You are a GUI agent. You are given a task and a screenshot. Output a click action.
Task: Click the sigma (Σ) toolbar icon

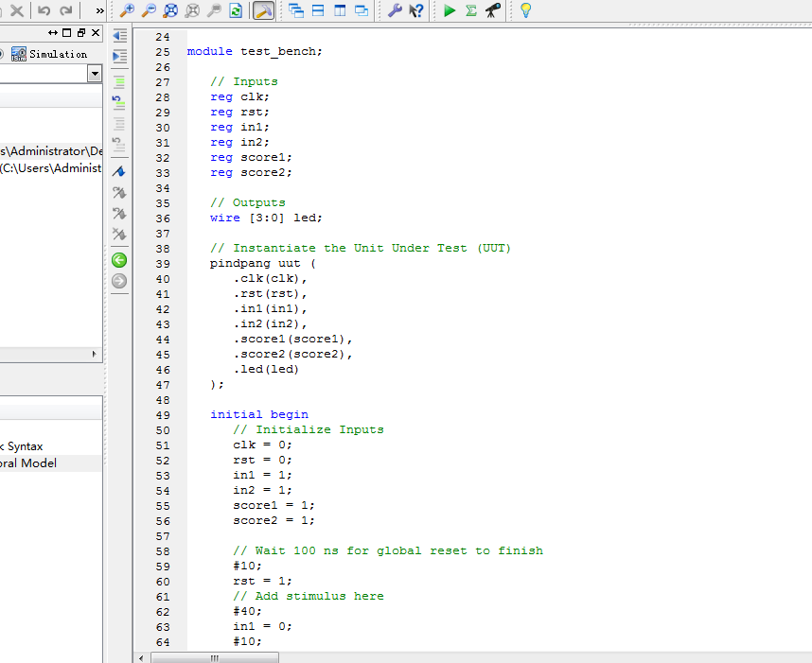472,10
